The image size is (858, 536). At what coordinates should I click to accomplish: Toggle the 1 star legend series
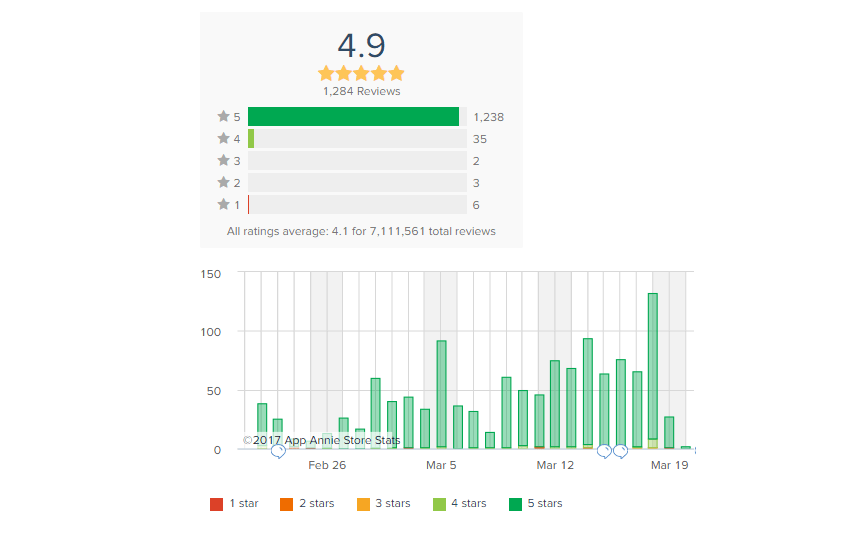point(234,504)
